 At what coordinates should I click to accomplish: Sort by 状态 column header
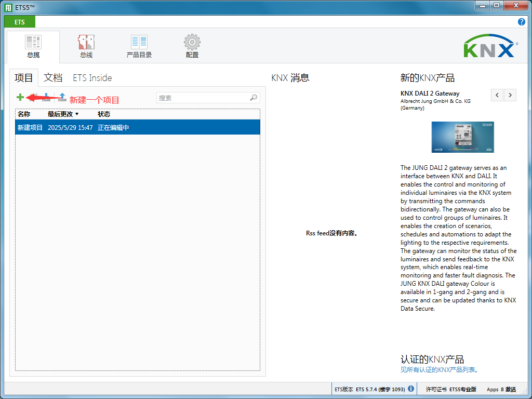104,114
